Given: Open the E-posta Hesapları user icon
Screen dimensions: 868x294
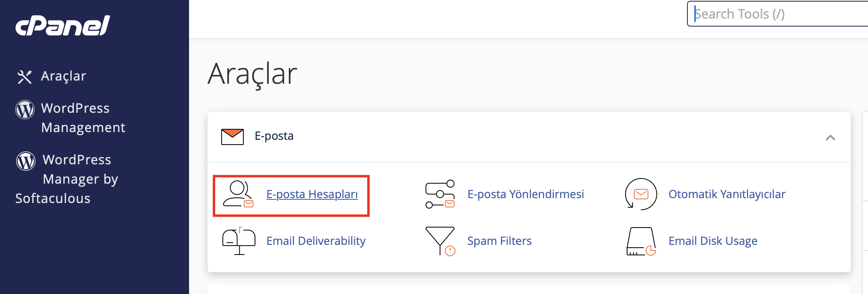Looking at the screenshot, I should click(238, 194).
